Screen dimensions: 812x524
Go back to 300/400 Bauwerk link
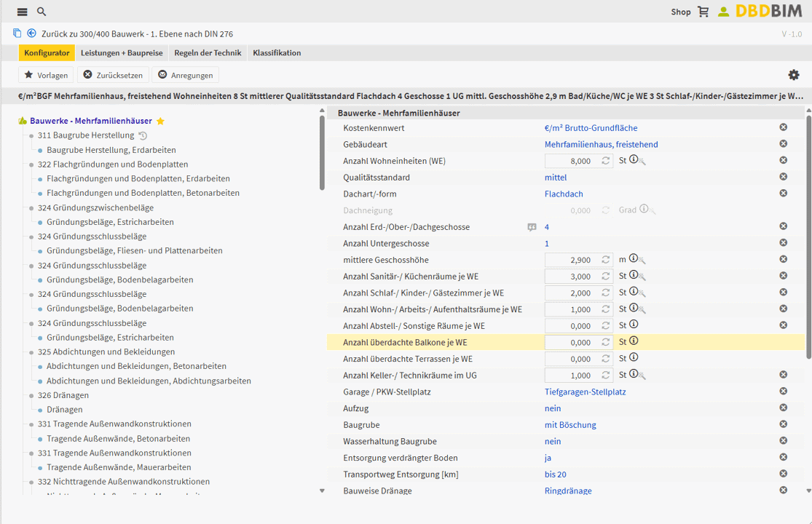(137, 34)
